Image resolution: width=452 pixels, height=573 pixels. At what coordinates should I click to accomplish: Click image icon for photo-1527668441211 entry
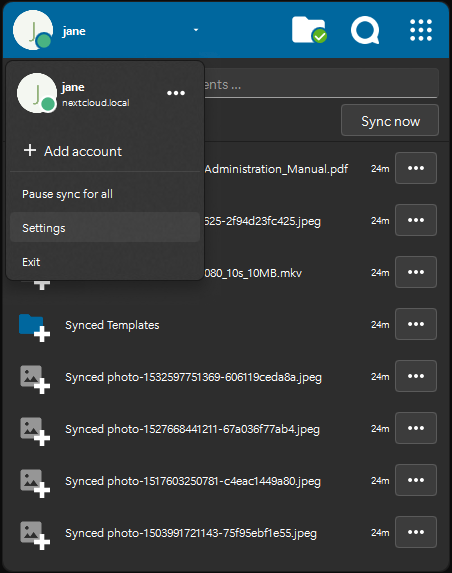coord(34,431)
